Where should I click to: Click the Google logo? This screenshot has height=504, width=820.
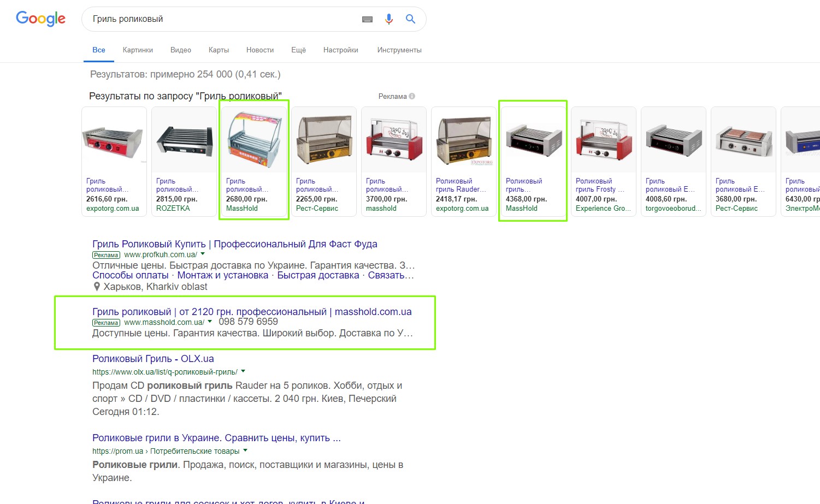tap(40, 19)
